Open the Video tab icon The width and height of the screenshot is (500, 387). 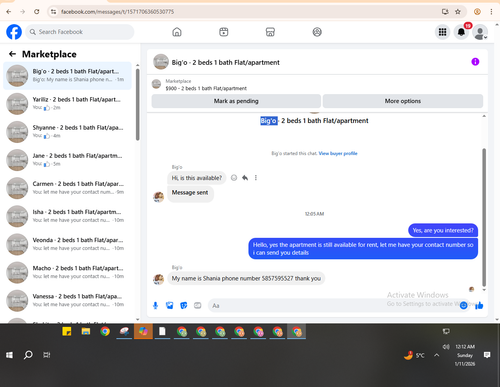coord(224,32)
